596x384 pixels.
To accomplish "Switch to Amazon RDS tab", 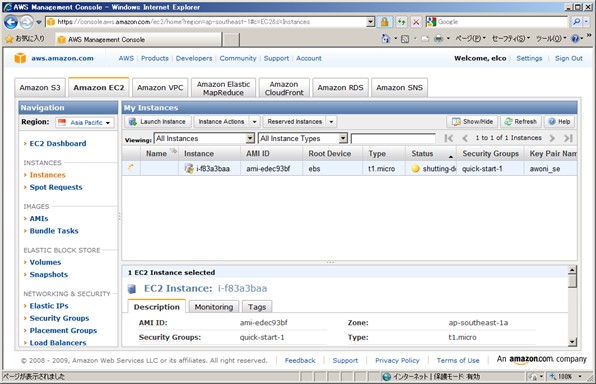I will (340, 87).
